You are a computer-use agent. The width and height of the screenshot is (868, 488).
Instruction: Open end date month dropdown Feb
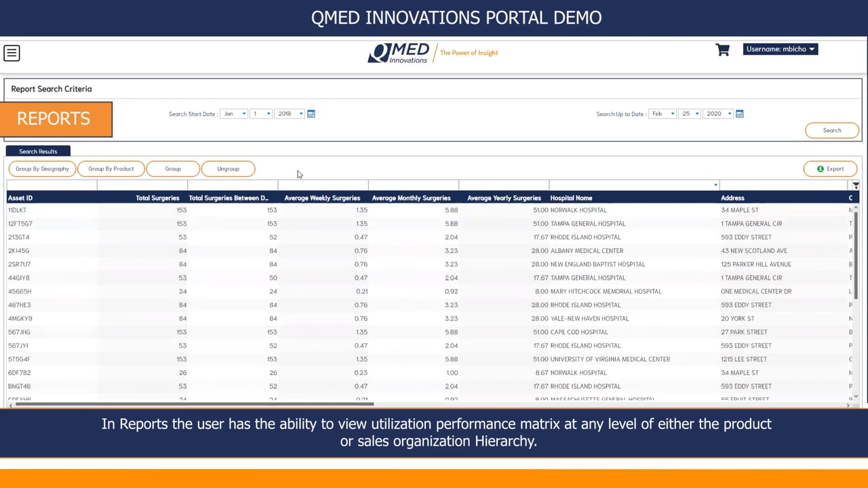663,114
